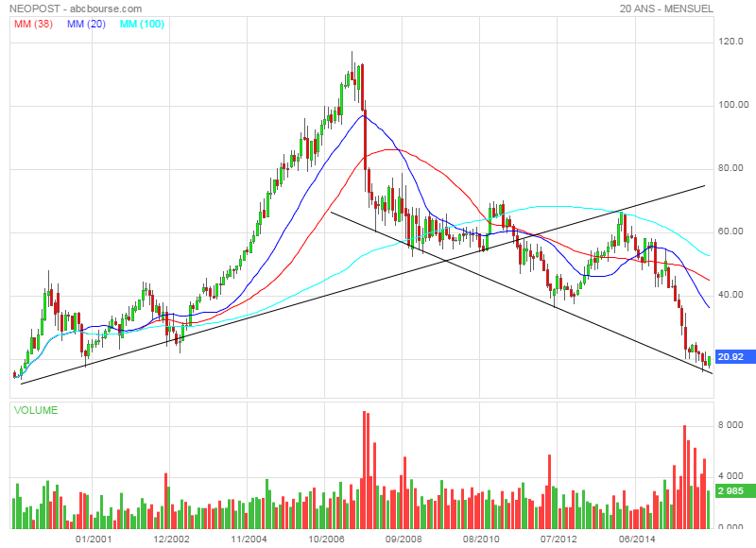Click the 40.00 price axis label
The image size is (756, 548).
(x=730, y=295)
